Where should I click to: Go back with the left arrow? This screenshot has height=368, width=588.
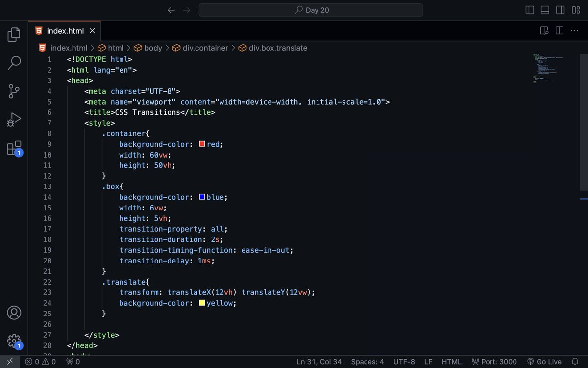[171, 10]
